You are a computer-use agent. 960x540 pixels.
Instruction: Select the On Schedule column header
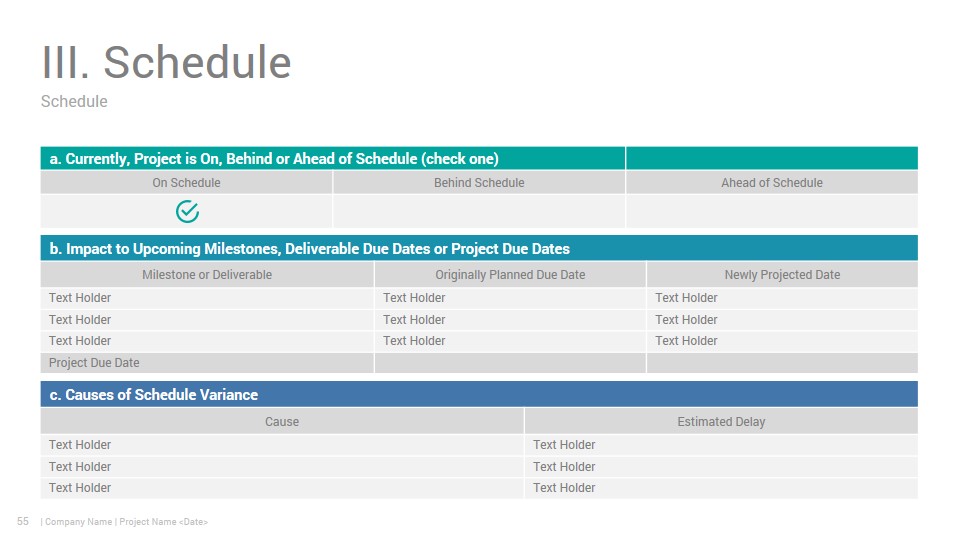186,182
